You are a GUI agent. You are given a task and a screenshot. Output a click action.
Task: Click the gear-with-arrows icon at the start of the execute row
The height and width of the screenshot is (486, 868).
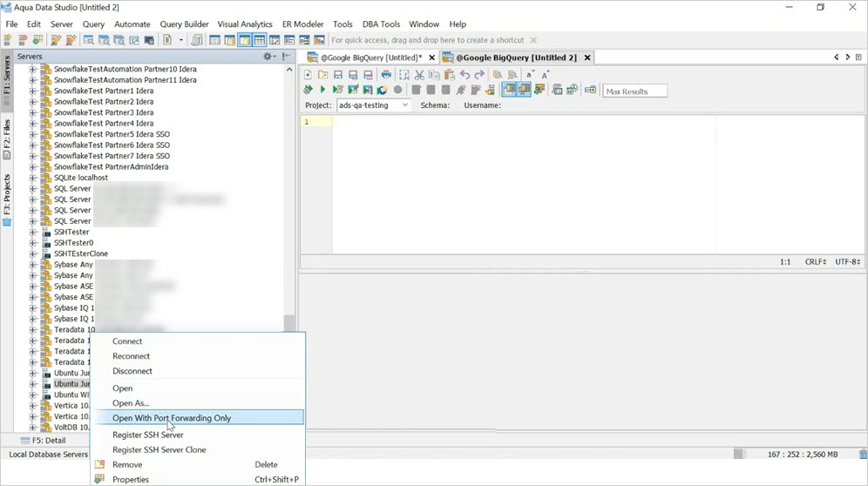308,89
